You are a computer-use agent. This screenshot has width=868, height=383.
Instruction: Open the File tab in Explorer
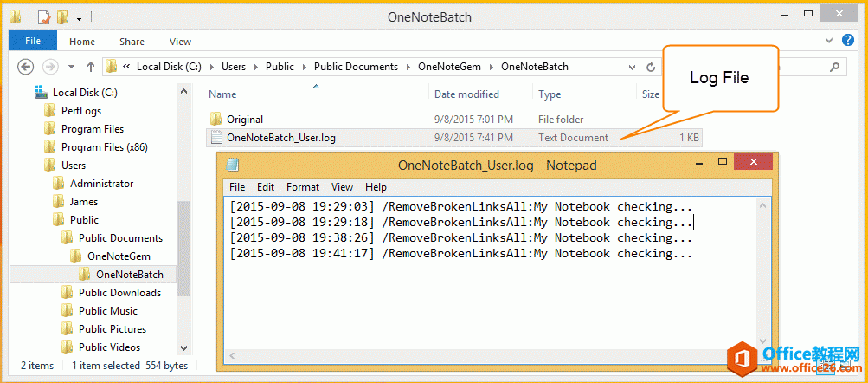[x=33, y=41]
